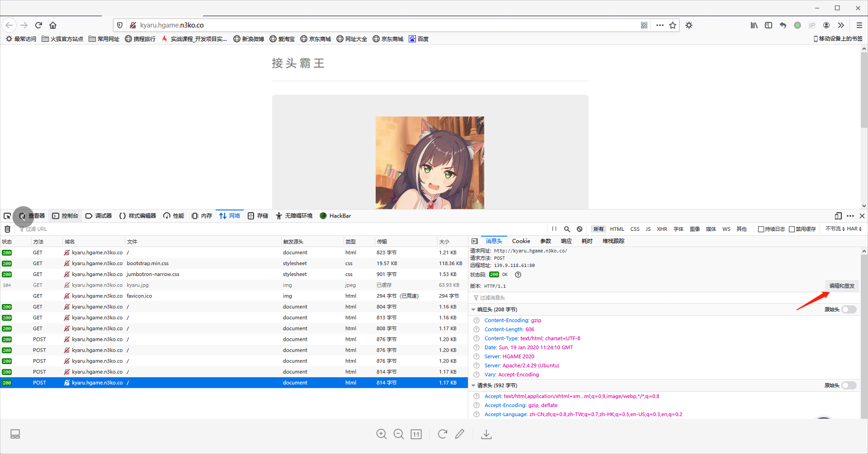Filter requests by WS type
The height and width of the screenshot is (454, 868).
tap(726, 229)
